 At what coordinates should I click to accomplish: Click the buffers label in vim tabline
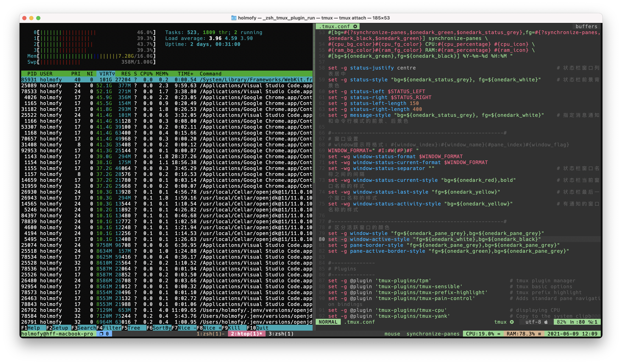[586, 26]
